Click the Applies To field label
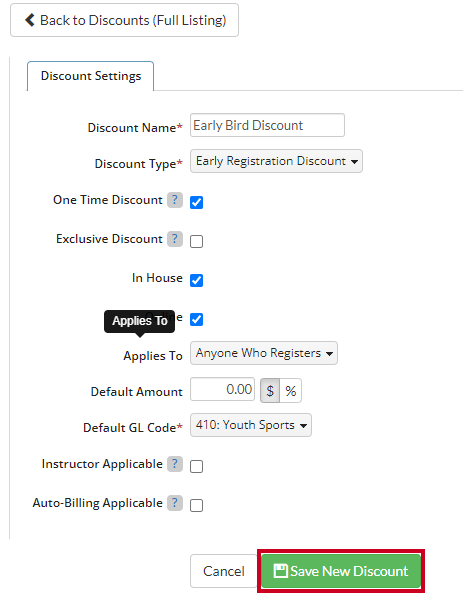Viewport: 463px width, 602px height. pyautogui.click(x=153, y=356)
